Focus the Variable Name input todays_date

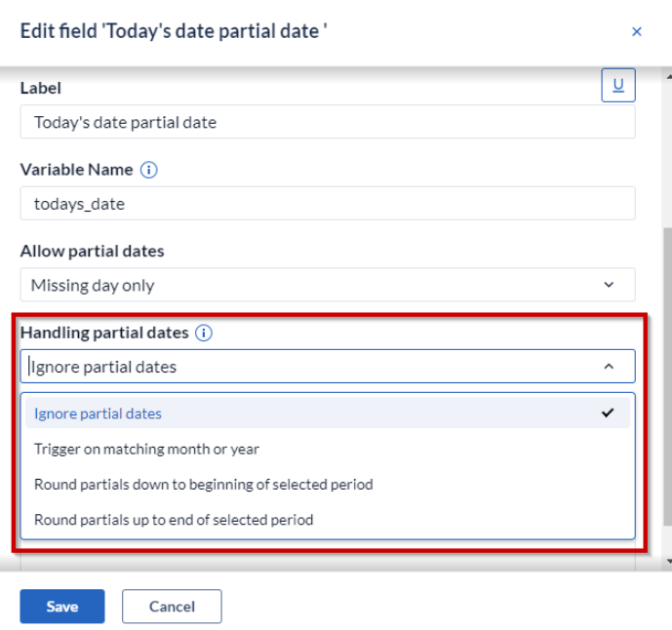[x=328, y=203]
